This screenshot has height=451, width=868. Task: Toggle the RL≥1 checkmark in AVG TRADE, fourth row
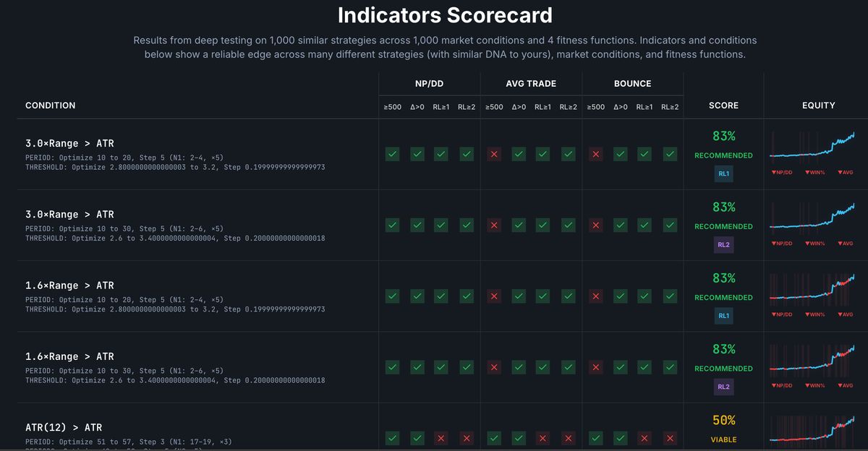544,367
